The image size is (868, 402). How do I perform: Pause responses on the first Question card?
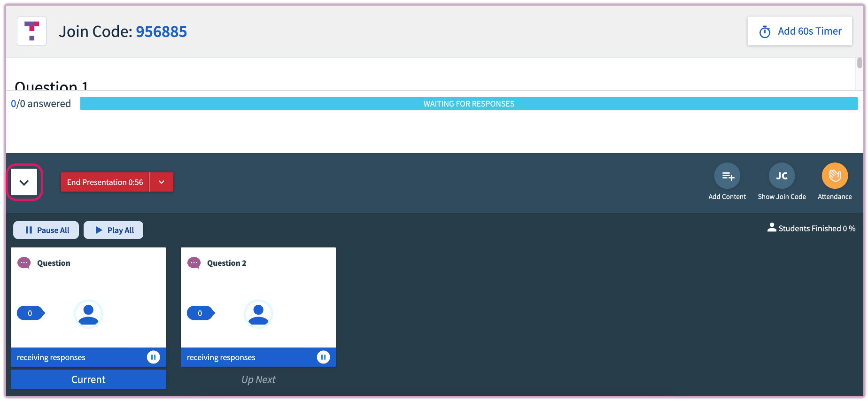point(153,357)
